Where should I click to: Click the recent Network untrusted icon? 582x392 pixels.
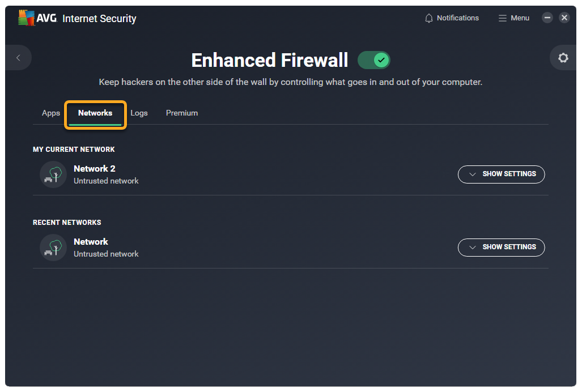click(x=53, y=247)
